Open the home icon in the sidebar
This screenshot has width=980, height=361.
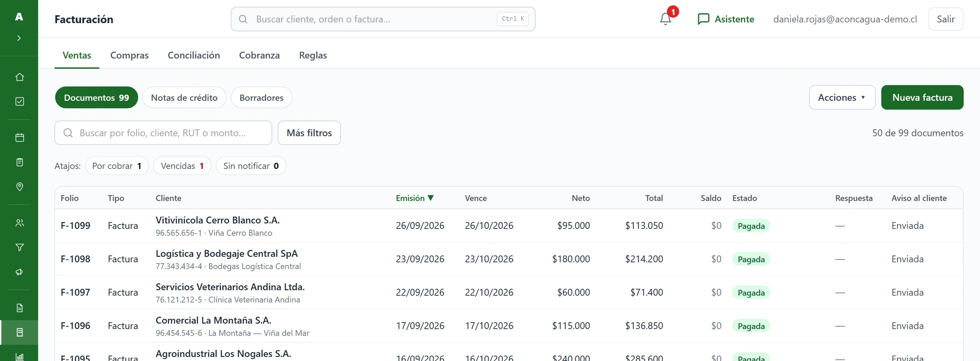click(x=19, y=77)
